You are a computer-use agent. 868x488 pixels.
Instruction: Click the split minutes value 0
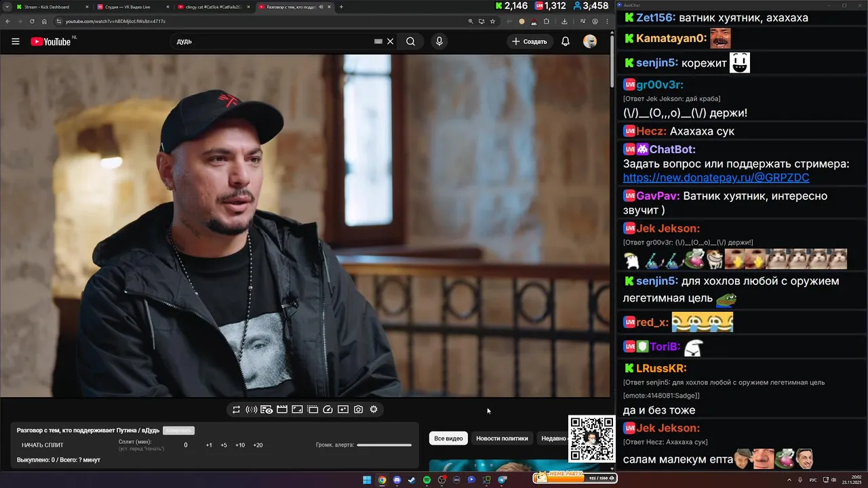tap(186, 445)
